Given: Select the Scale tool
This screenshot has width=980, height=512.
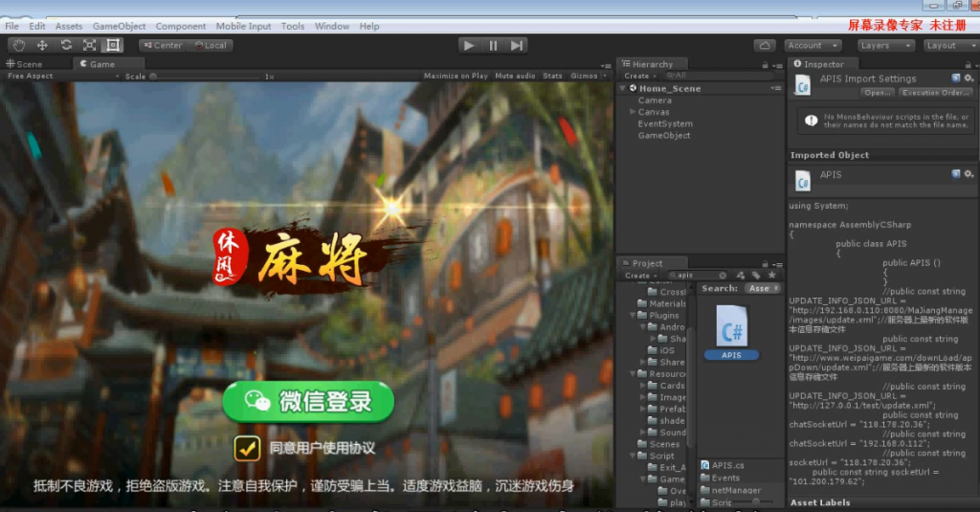Looking at the screenshot, I should click(89, 45).
